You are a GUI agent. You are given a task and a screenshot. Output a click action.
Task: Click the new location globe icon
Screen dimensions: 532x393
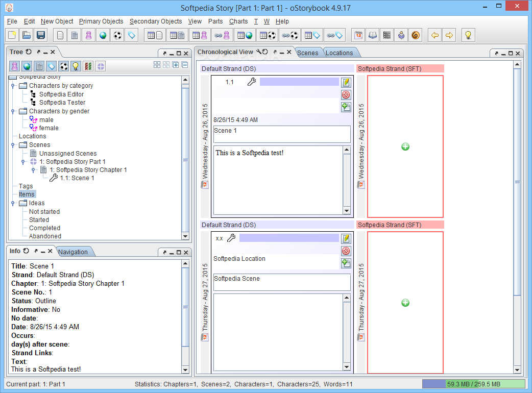(x=103, y=35)
